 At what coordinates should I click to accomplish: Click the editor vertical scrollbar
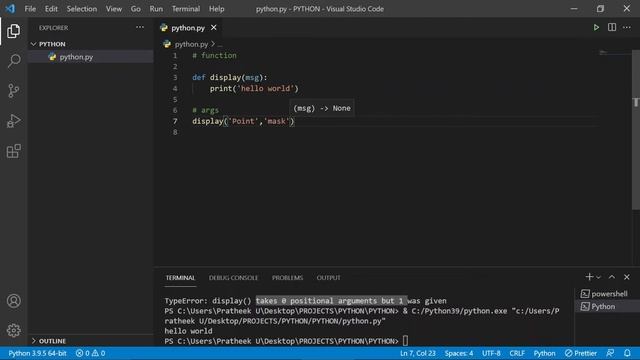coord(636,131)
